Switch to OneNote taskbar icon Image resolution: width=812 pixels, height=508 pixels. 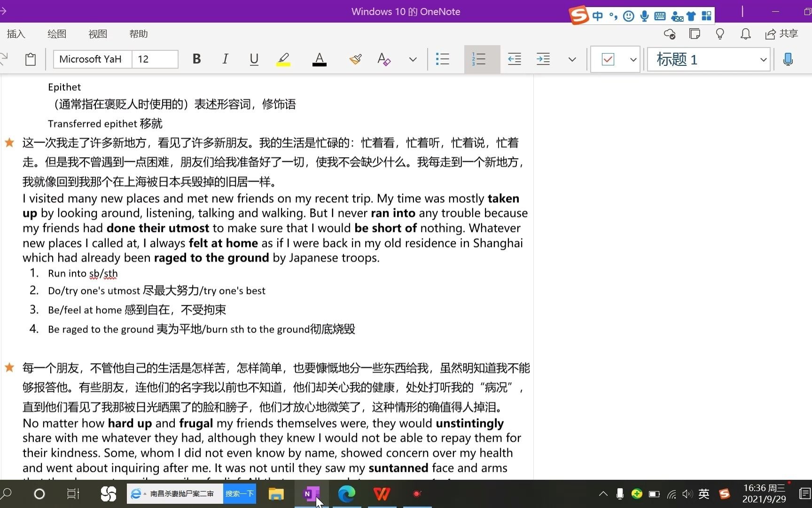click(x=312, y=494)
